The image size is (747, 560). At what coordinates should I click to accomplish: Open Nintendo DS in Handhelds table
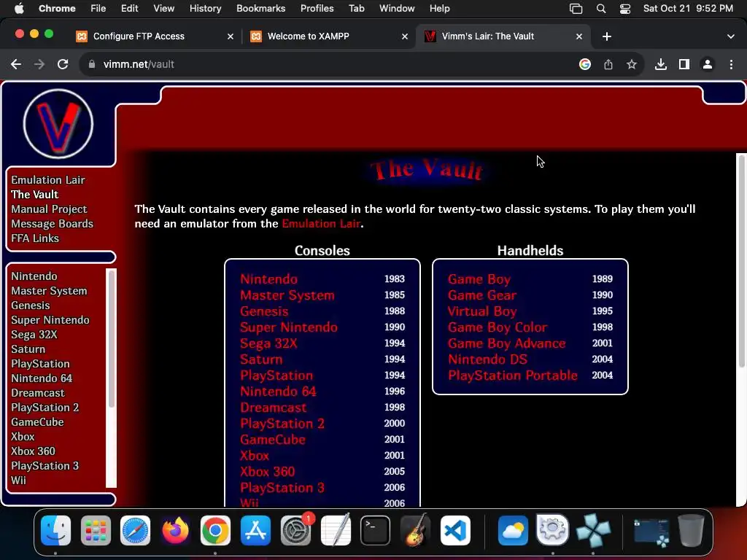(487, 359)
